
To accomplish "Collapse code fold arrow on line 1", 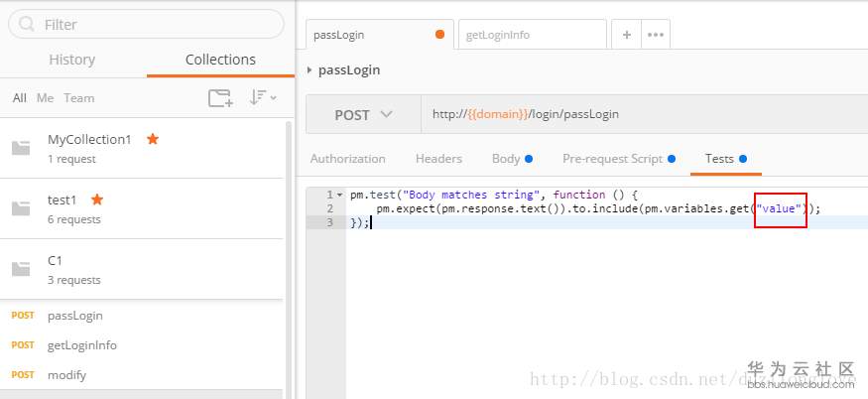I will [x=340, y=195].
